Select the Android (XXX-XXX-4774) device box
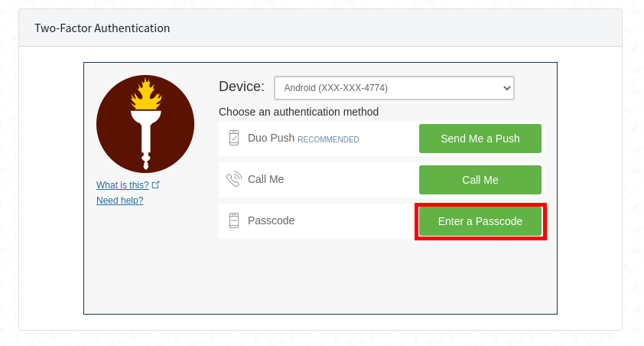 coord(394,88)
